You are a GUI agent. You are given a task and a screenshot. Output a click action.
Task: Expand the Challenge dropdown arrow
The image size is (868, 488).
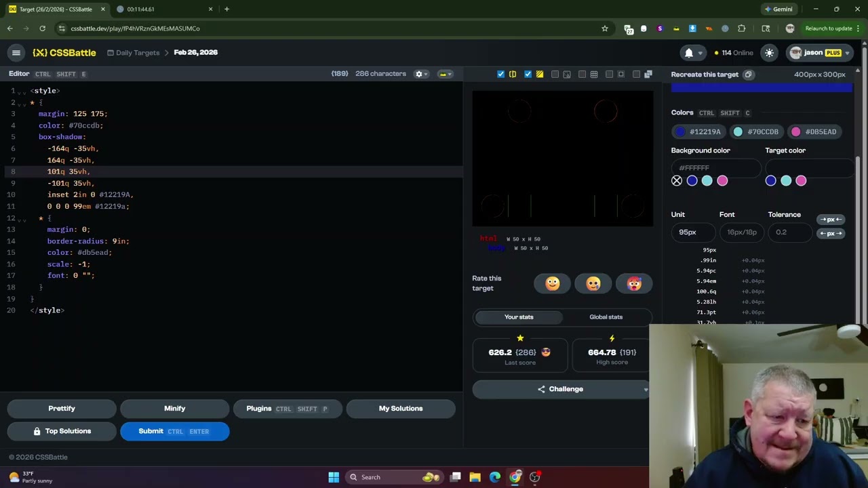click(x=646, y=389)
